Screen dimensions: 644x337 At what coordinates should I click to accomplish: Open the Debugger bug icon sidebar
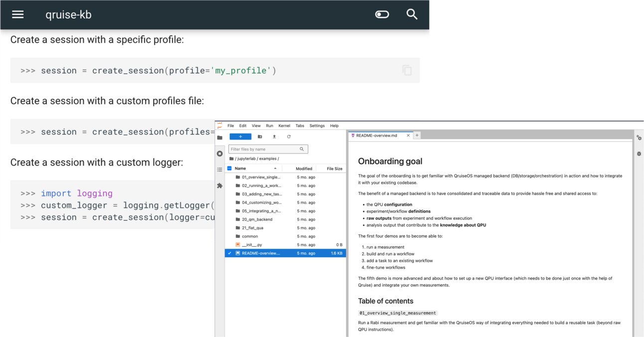click(x=639, y=154)
